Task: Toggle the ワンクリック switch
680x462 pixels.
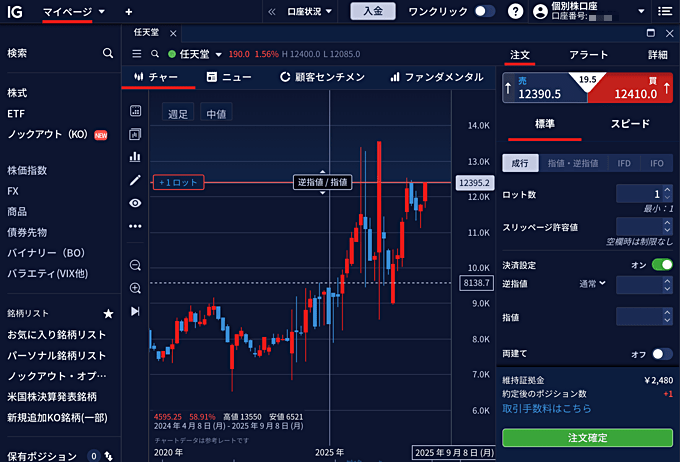Action: coord(485,11)
